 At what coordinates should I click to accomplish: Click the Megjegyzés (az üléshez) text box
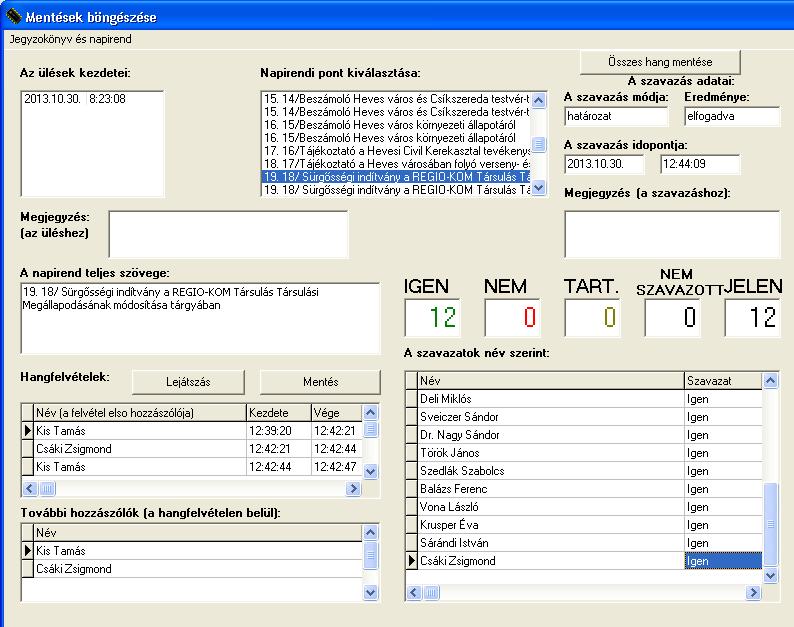[x=228, y=234]
